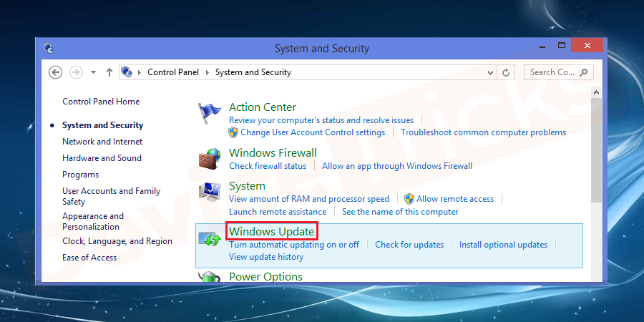The height and width of the screenshot is (322, 644).
Task: Select Hardware and Sound in sidebar
Action: [x=102, y=158]
